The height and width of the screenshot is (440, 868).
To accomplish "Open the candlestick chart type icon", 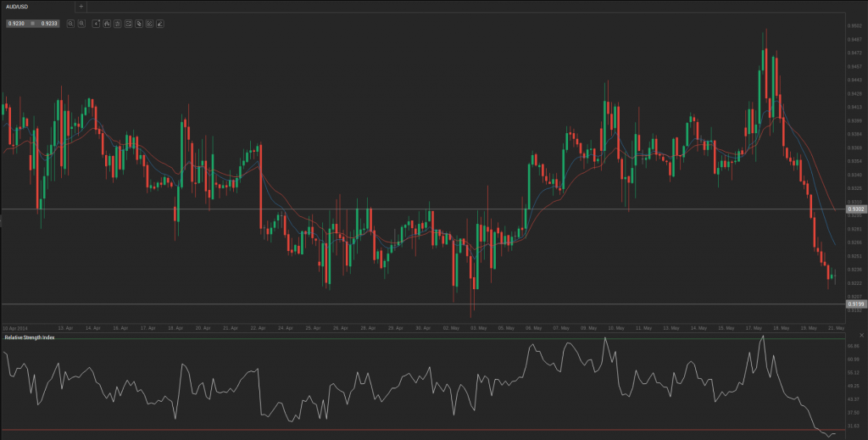I will [x=107, y=24].
